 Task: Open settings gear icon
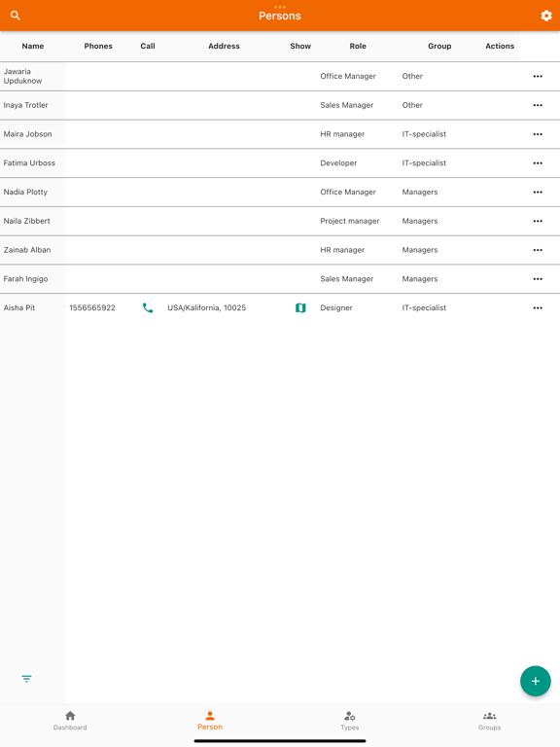(546, 16)
